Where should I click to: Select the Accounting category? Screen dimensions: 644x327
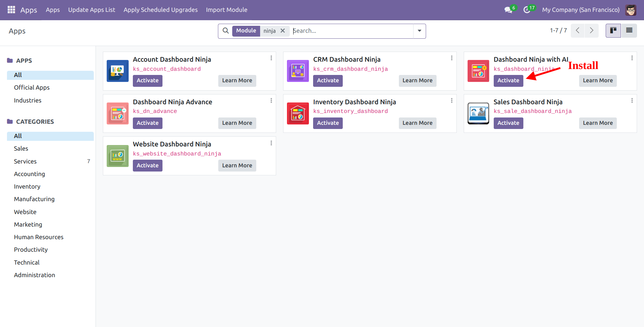[29, 174]
